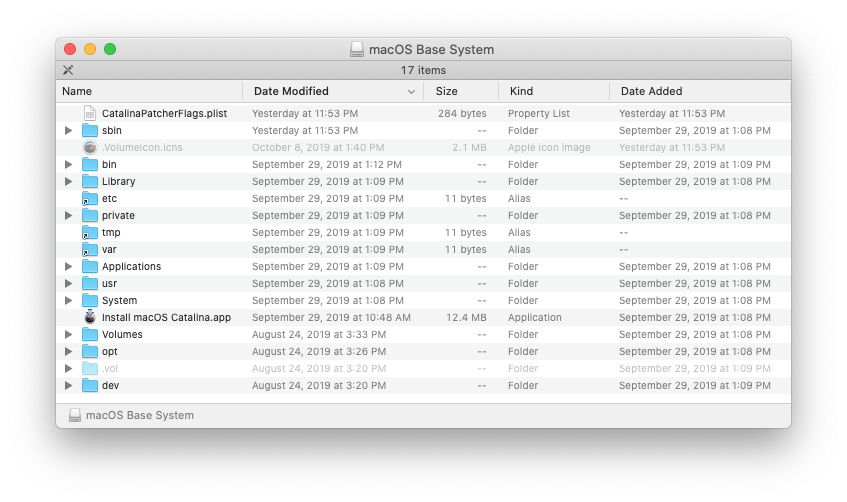Click the Property List kind cell
This screenshot has height=502, width=847.
click(x=539, y=113)
